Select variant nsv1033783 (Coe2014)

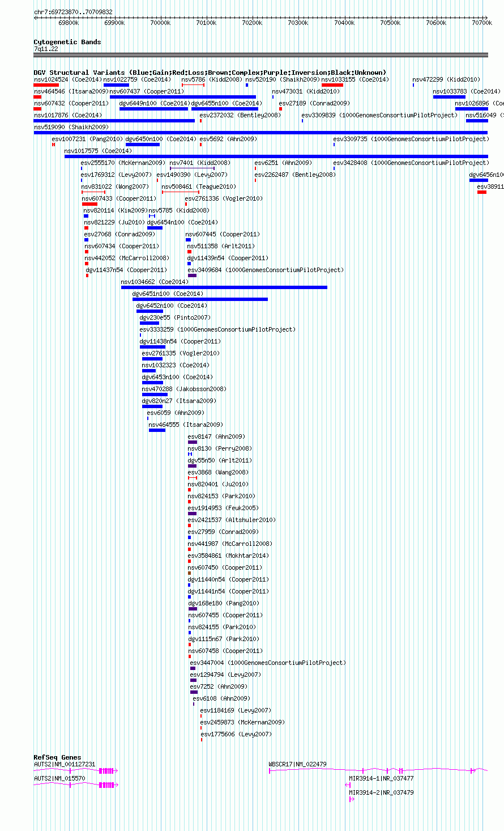(467, 91)
